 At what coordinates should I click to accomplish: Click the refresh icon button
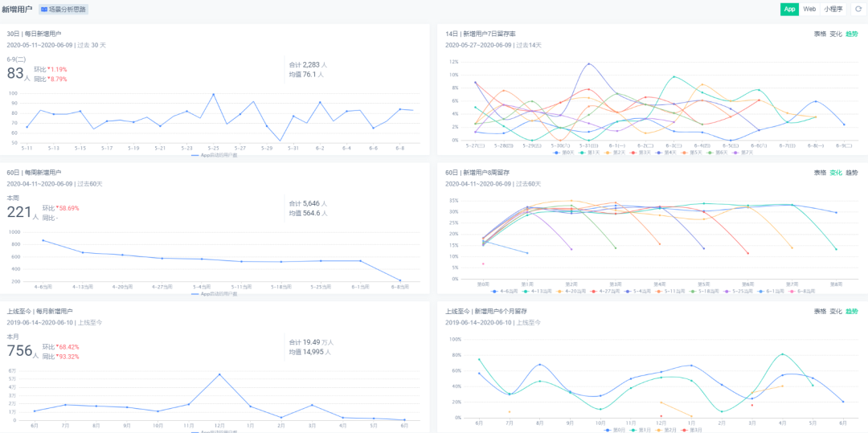(x=858, y=9)
